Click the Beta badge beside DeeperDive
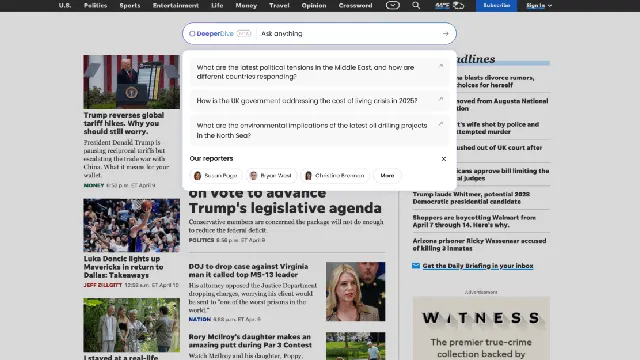Image resolution: width=640 pixels, height=360 pixels. [244, 33]
